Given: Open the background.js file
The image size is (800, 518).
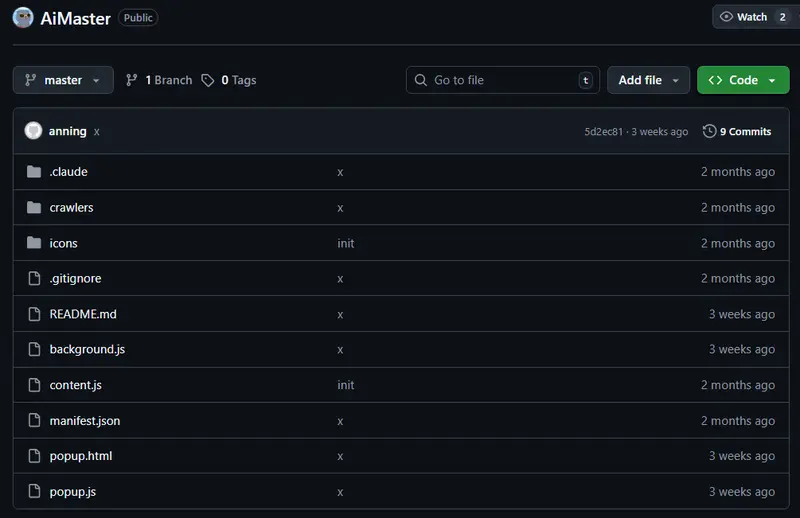Looking at the screenshot, I should (87, 350).
